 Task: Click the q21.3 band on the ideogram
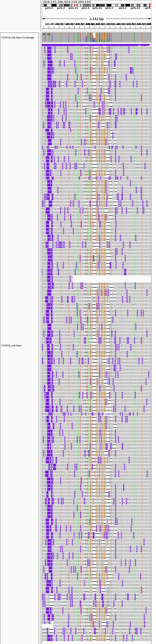(109, 5)
